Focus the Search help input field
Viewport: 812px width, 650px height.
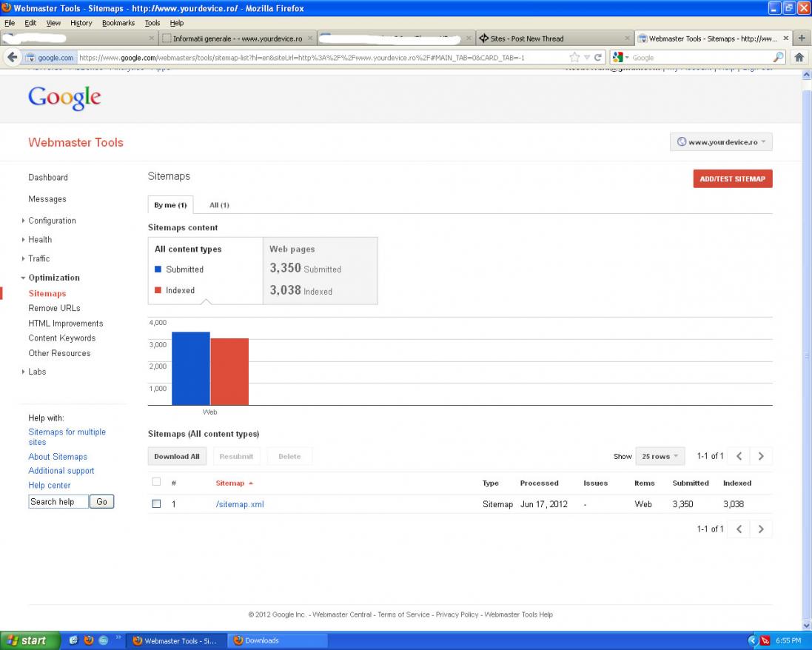tap(58, 501)
